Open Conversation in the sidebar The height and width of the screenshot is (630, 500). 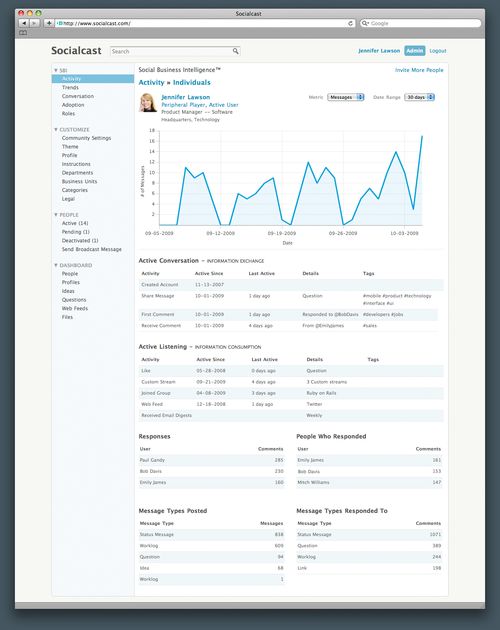click(78, 96)
